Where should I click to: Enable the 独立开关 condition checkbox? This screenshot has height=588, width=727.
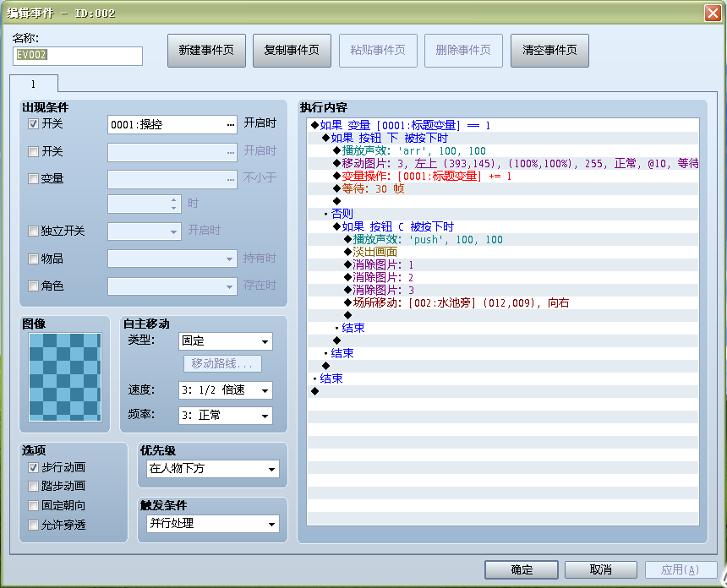pyautogui.click(x=33, y=231)
